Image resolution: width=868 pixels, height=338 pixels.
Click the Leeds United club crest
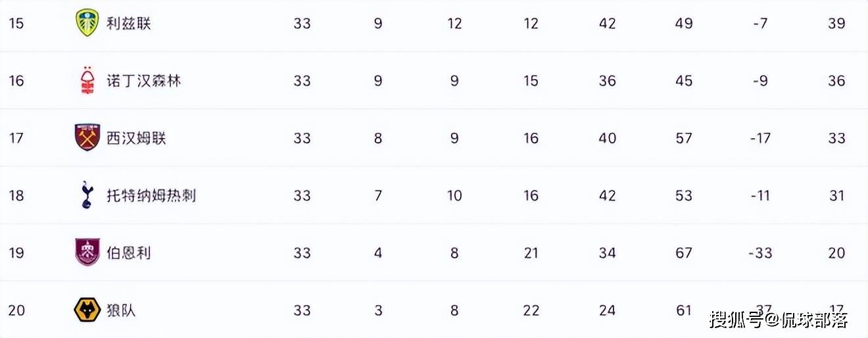tap(87, 23)
